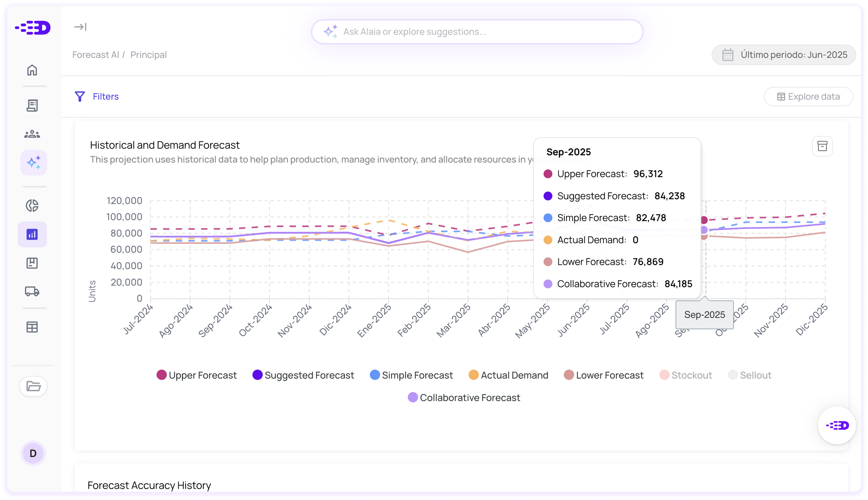The image size is (868, 500).
Task: Select the sparkle AI sidebar icon
Action: (x=33, y=162)
